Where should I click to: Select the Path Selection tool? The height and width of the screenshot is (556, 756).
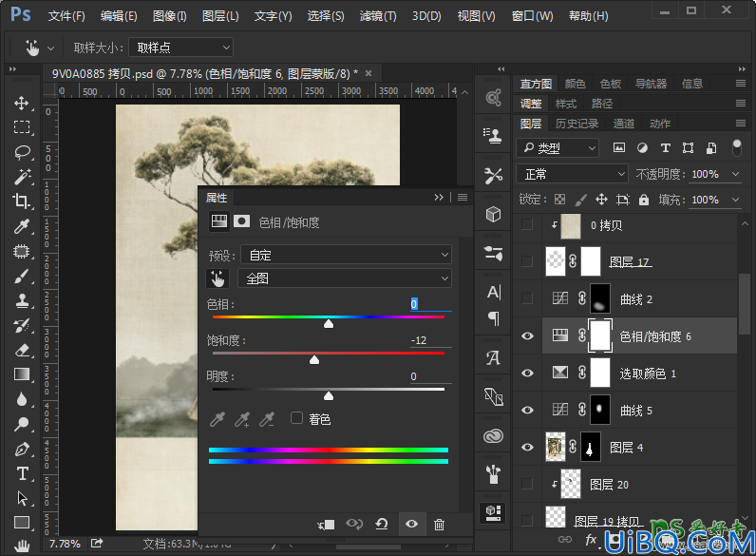click(x=22, y=498)
